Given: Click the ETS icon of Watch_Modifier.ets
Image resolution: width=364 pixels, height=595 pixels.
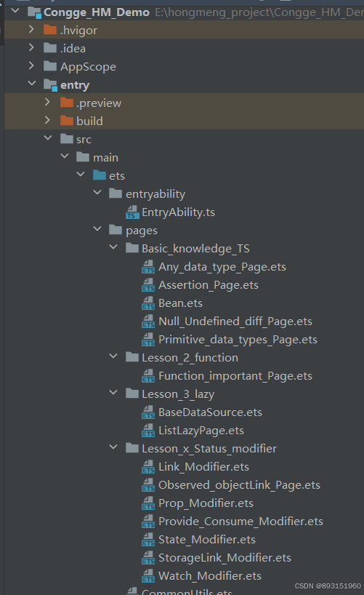Looking at the screenshot, I should point(148,576).
